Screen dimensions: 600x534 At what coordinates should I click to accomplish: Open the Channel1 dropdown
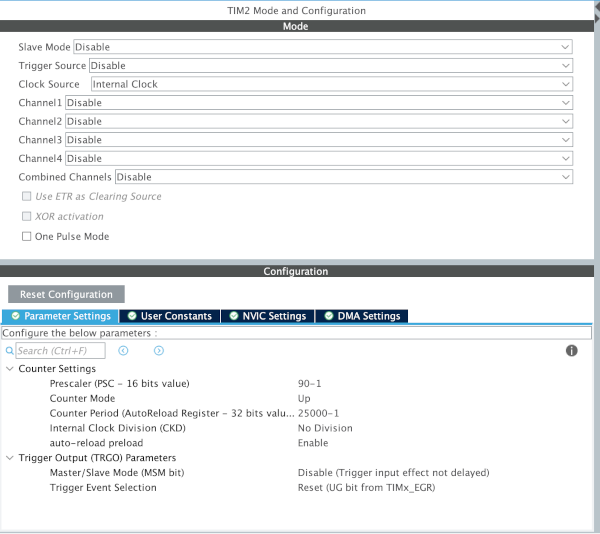click(319, 103)
